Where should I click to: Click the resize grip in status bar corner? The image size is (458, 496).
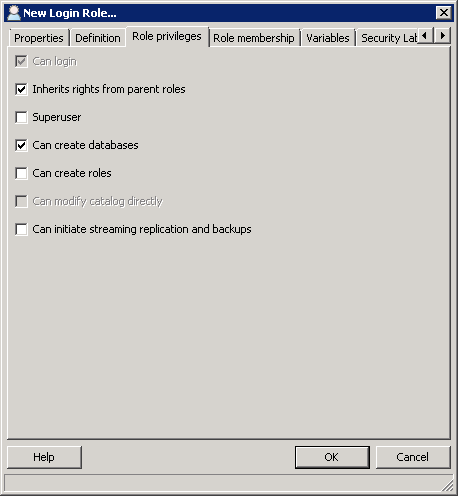point(447,485)
